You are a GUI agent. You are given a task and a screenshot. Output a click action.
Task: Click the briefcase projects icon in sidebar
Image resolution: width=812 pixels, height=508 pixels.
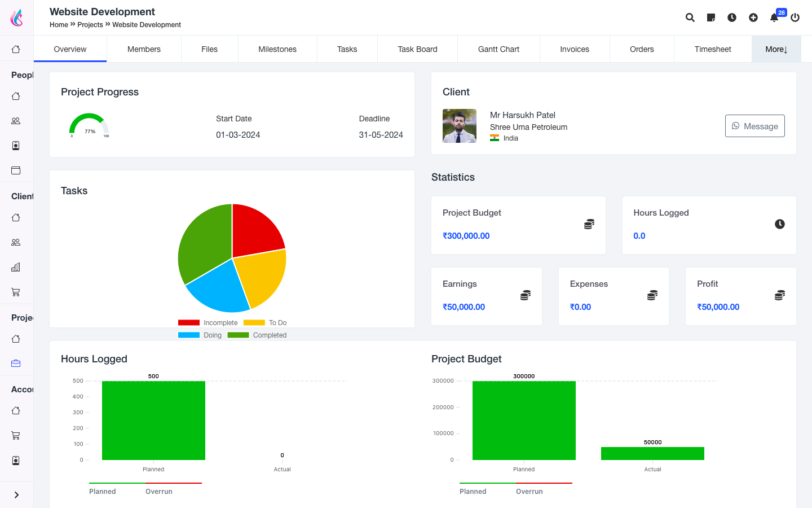(16, 364)
